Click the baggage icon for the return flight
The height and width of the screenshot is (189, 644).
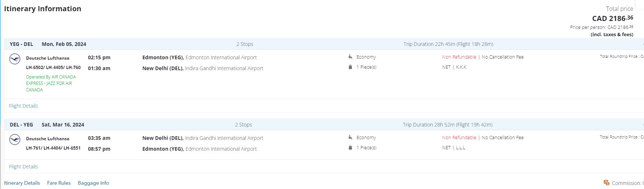(350, 147)
